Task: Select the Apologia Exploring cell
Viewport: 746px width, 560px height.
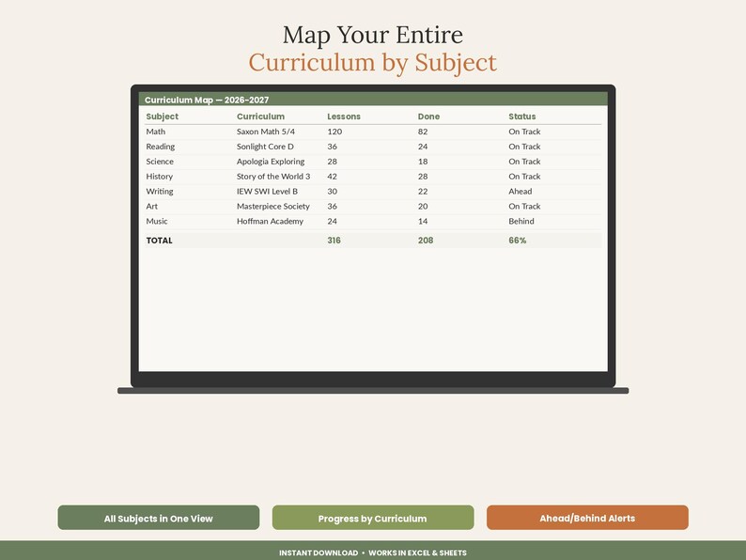Action: (271, 162)
